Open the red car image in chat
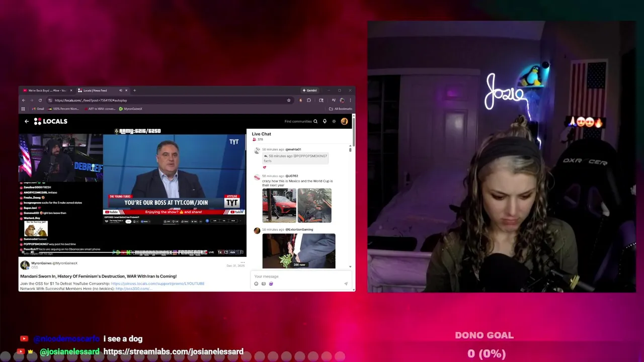The image size is (644, 362). coord(279,206)
